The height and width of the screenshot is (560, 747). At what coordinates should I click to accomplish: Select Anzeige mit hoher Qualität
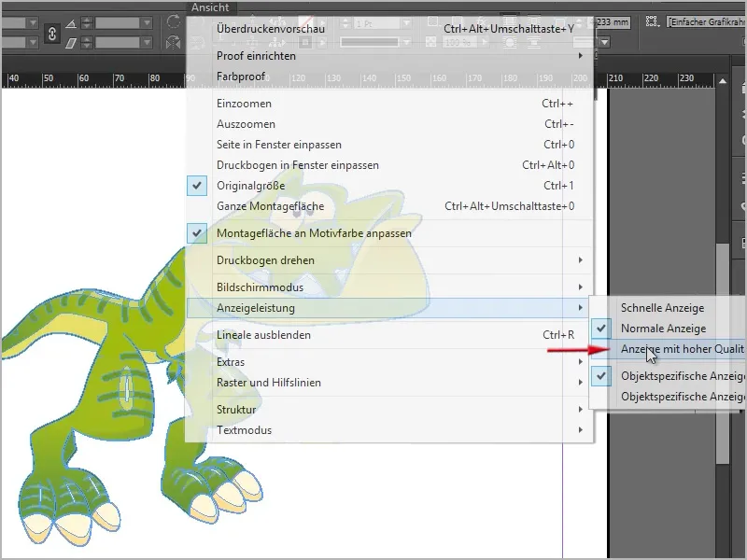coord(668,348)
